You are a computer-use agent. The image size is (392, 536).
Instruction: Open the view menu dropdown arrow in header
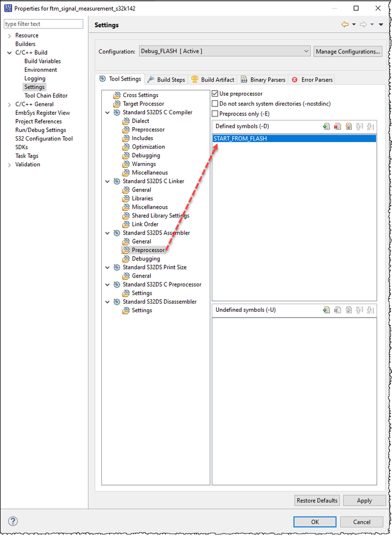[x=381, y=25]
